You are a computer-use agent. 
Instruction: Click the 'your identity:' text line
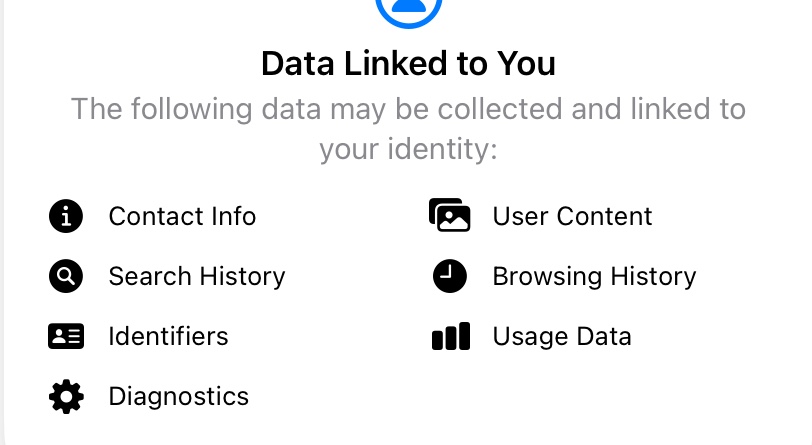(x=408, y=150)
